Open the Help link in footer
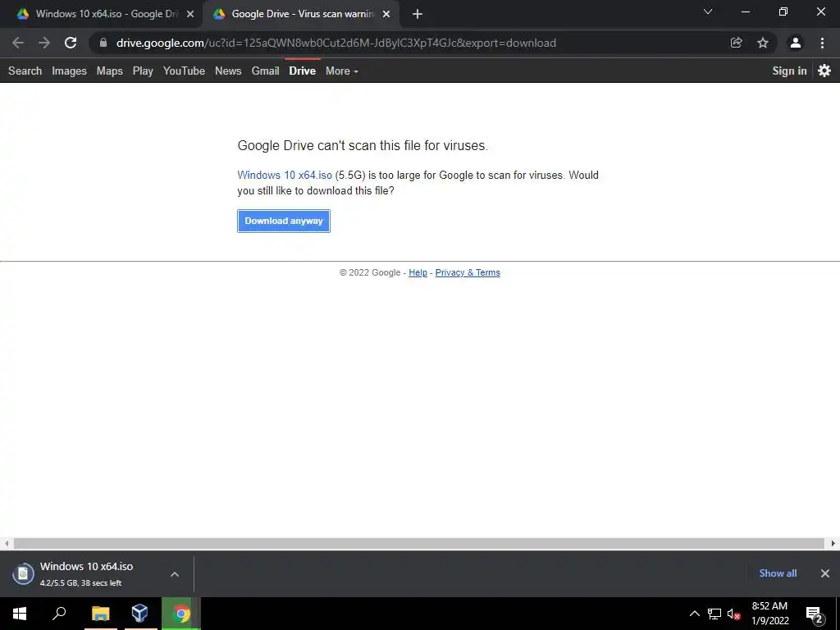840x630 pixels. click(418, 272)
